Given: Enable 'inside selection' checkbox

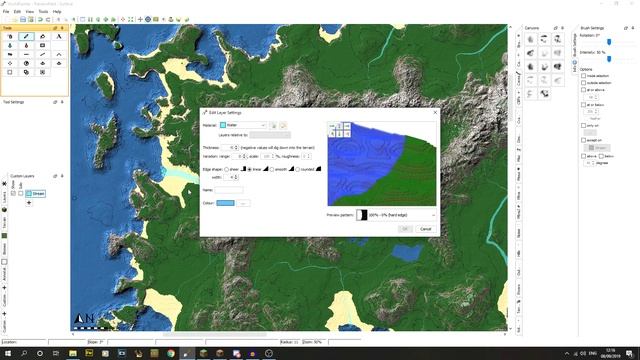Looking at the screenshot, I should pyautogui.click(x=584, y=76).
